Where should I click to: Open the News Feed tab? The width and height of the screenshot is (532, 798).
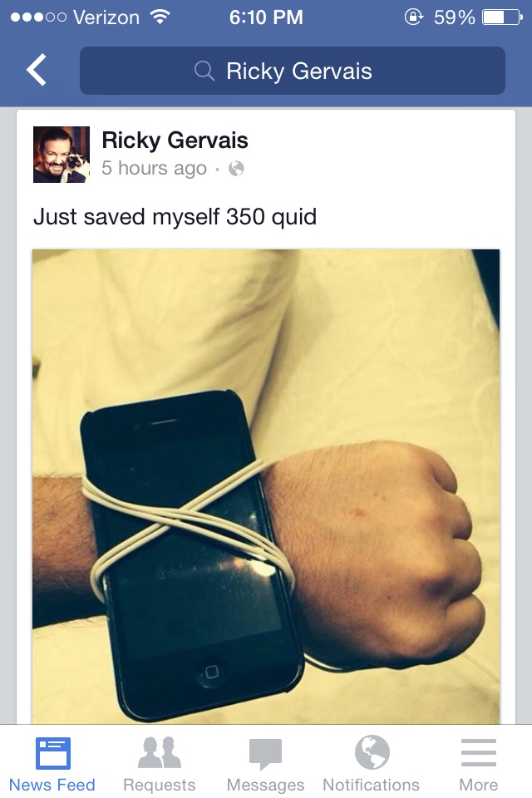52,763
